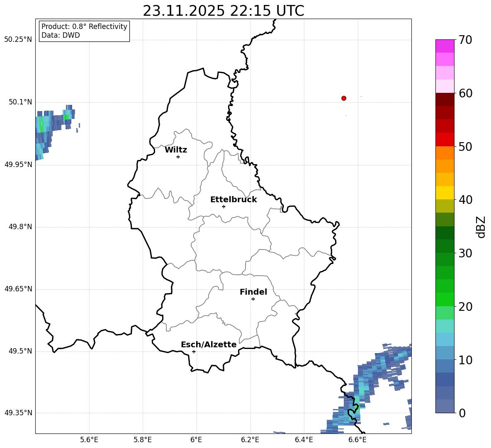Select the Findel label

click(253, 292)
